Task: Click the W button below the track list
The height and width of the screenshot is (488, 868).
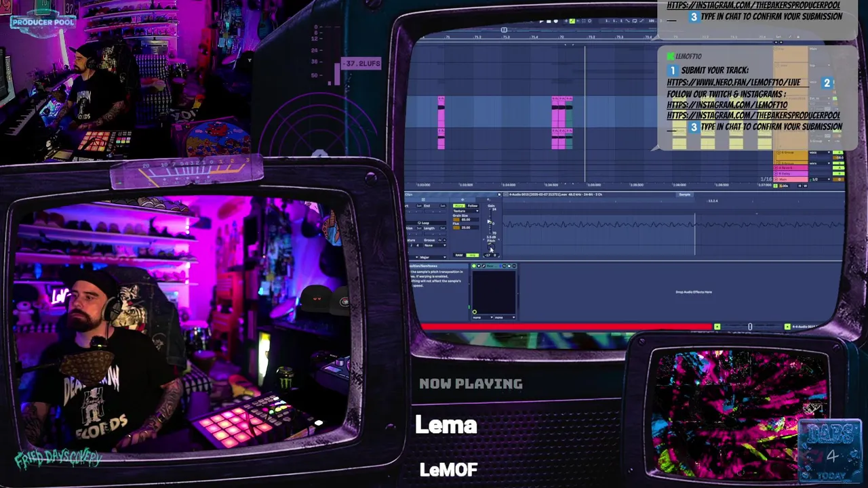Action: [806, 186]
